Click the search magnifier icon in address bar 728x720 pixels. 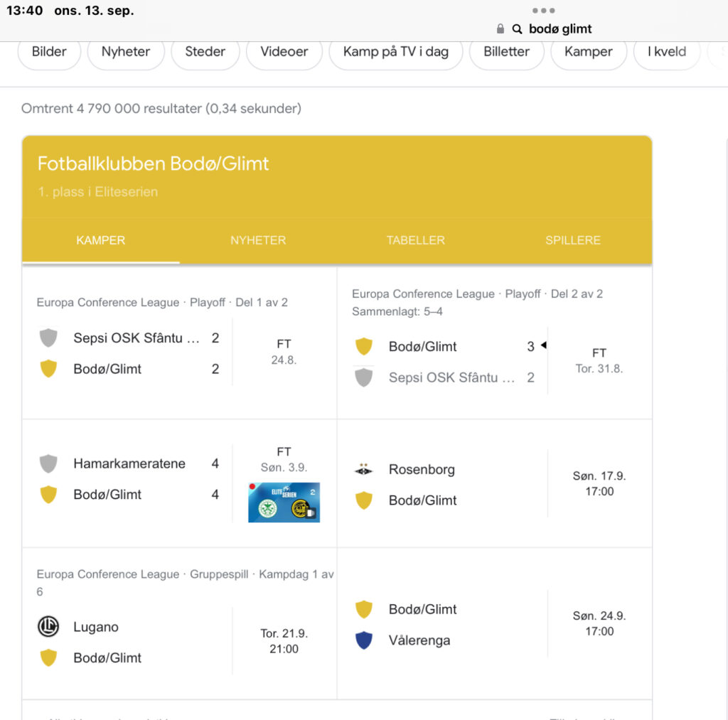click(x=517, y=29)
